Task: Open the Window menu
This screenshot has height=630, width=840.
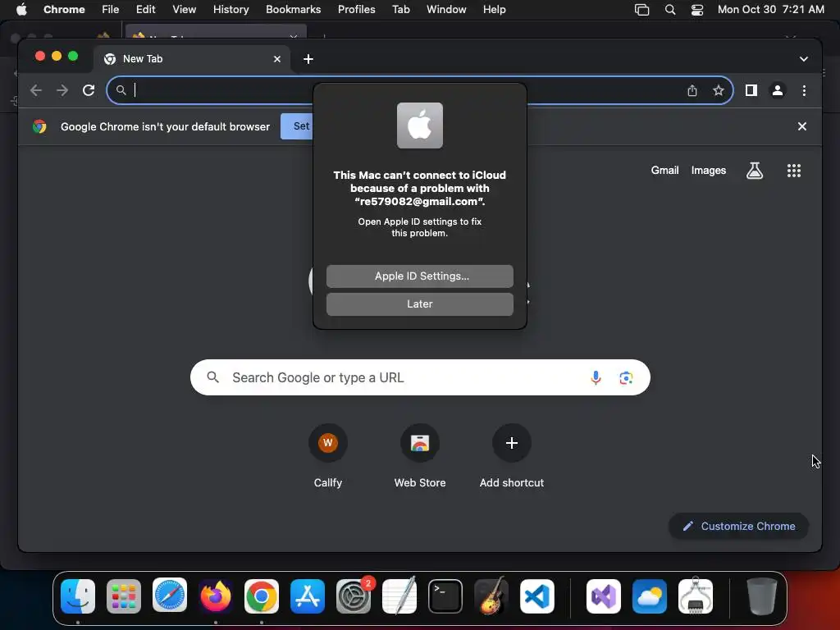Action: click(x=446, y=10)
